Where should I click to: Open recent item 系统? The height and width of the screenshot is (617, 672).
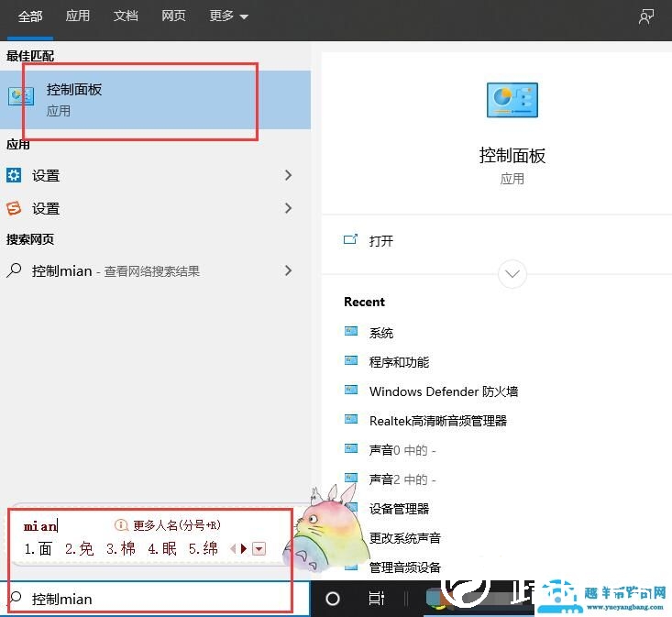coord(381,333)
